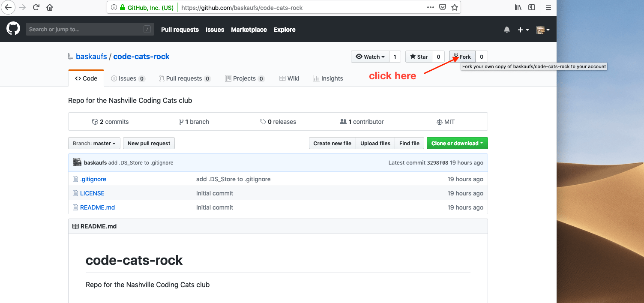Open the plus create-new dropdown

tap(523, 30)
